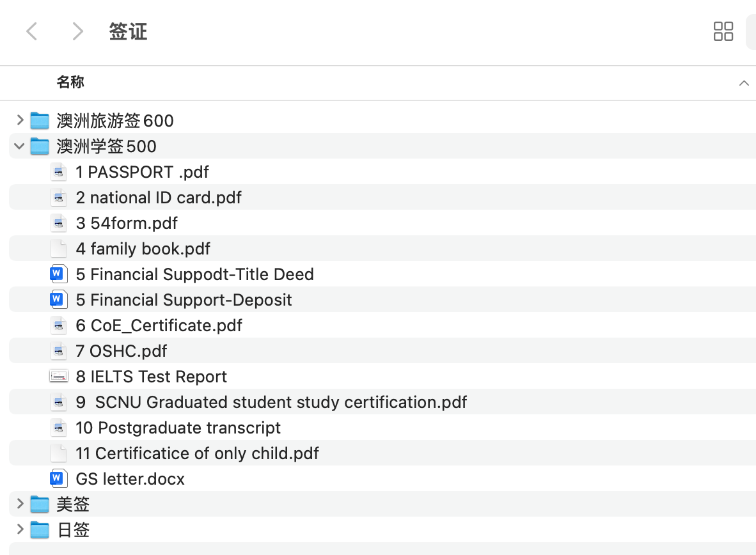Viewport: 756px width, 555px height.
Task: Click the back navigation arrow
Action: 32,31
